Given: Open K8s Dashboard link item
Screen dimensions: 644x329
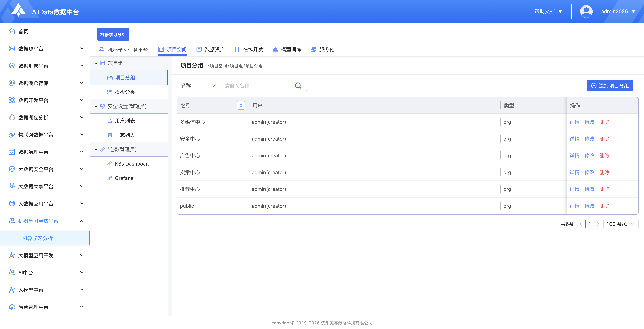Looking at the screenshot, I should [x=129, y=164].
